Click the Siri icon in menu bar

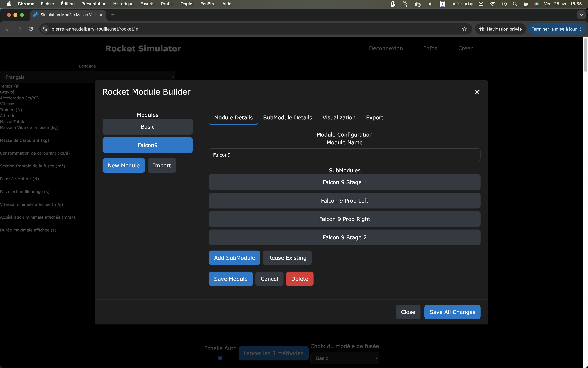coord(536,4)
